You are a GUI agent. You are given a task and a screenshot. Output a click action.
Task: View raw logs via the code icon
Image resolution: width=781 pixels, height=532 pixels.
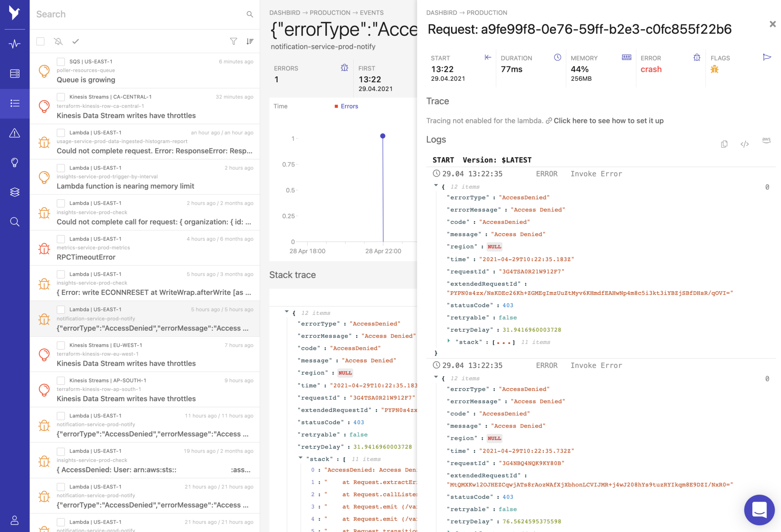point(745,144)
